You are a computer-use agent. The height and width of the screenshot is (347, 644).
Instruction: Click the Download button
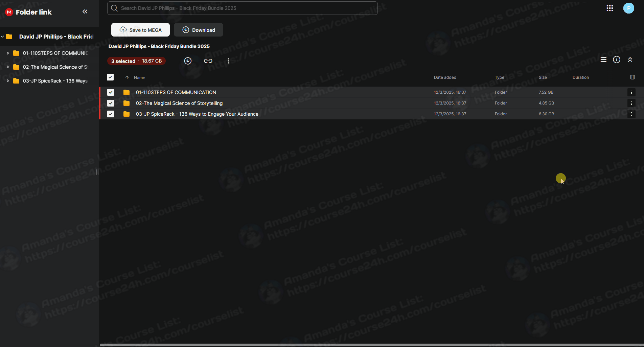pos(199,30)
